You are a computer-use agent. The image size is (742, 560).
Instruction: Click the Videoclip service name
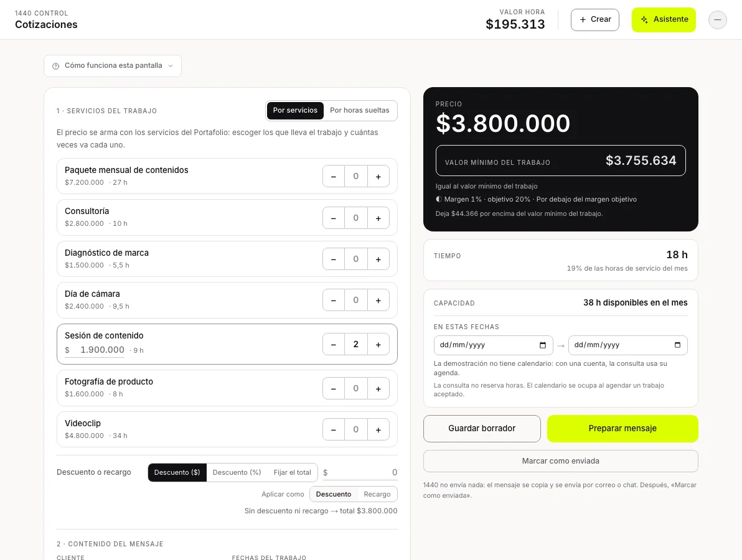83,423
